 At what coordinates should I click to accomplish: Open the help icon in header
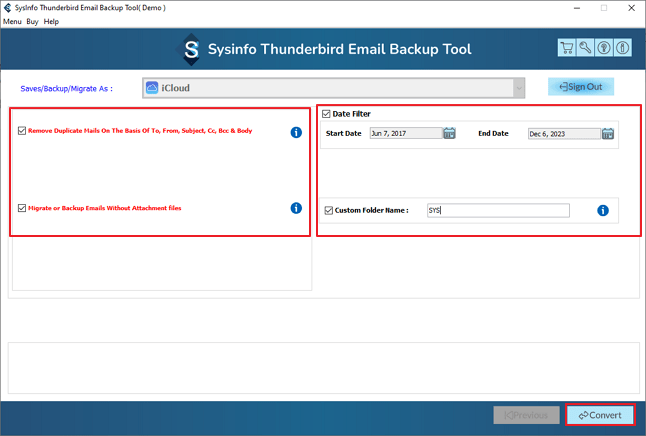[602, 48]
